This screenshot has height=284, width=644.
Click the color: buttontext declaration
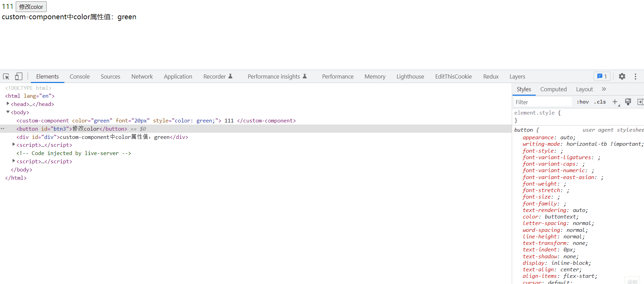click(x=550, y=216)
